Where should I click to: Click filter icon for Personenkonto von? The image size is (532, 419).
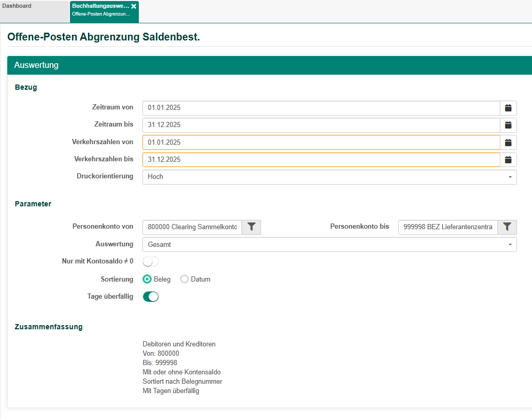(x=251, y=227)
